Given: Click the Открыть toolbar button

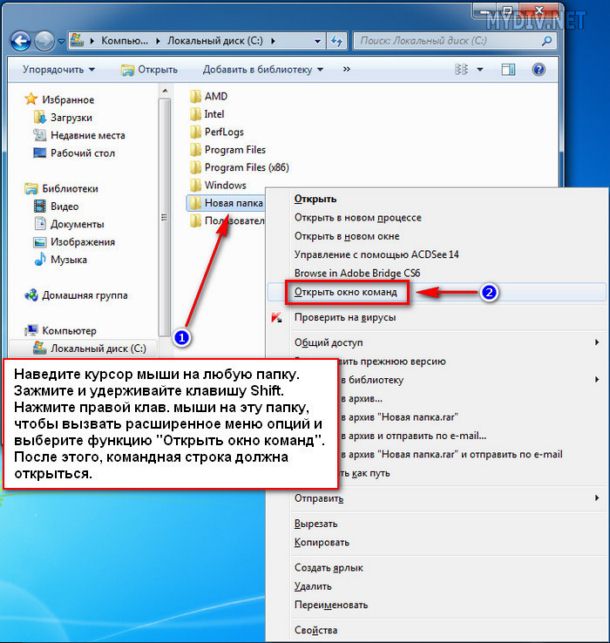Looking at the screenshot, I should click(149, 69).
